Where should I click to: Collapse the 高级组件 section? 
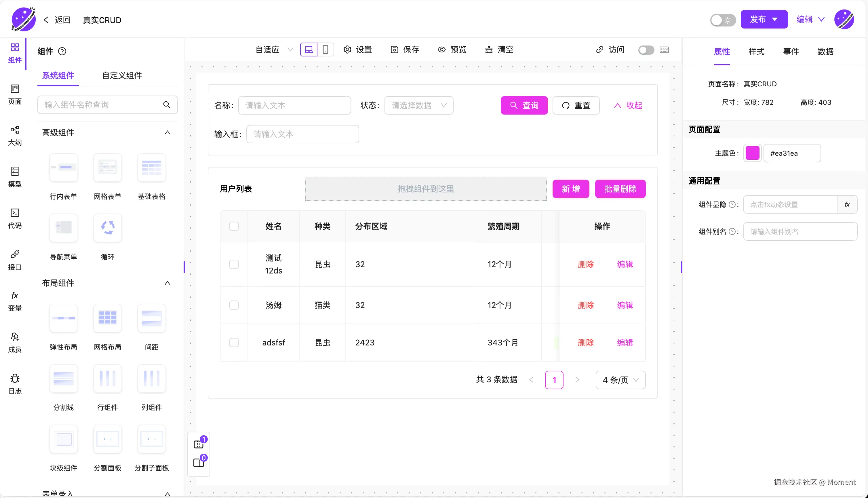[167, 132]
